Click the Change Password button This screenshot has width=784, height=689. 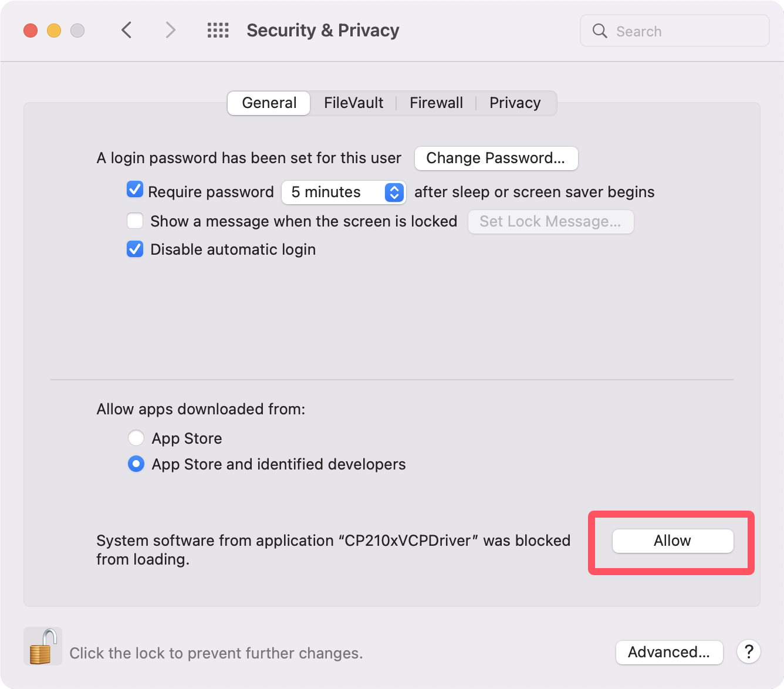[x=496, y=158]
